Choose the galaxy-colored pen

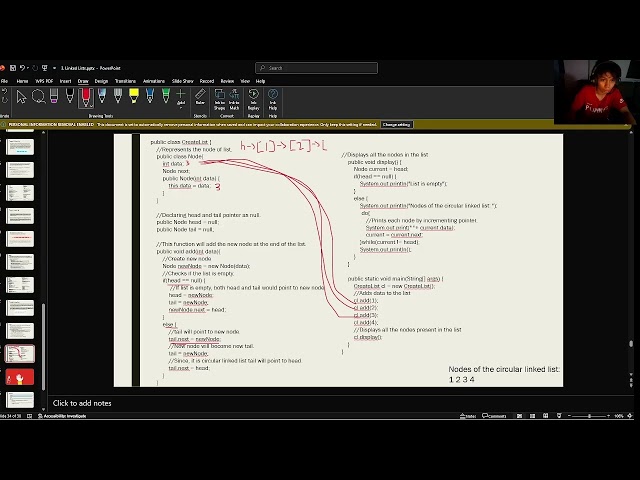pyautogui.click(x=102, y=96)
